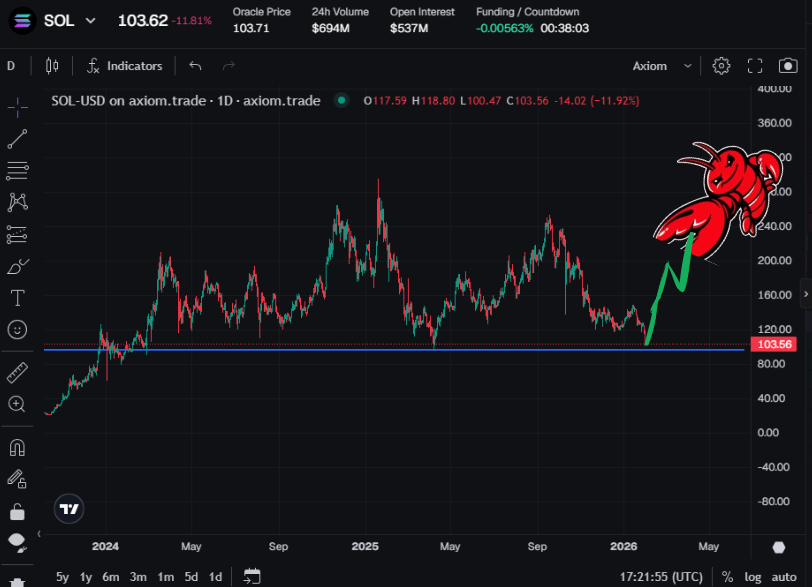The height and width of the screenshot is (587, 812).
Task: Toggle stay in drawing mode
Action: (x=17, y=479)
